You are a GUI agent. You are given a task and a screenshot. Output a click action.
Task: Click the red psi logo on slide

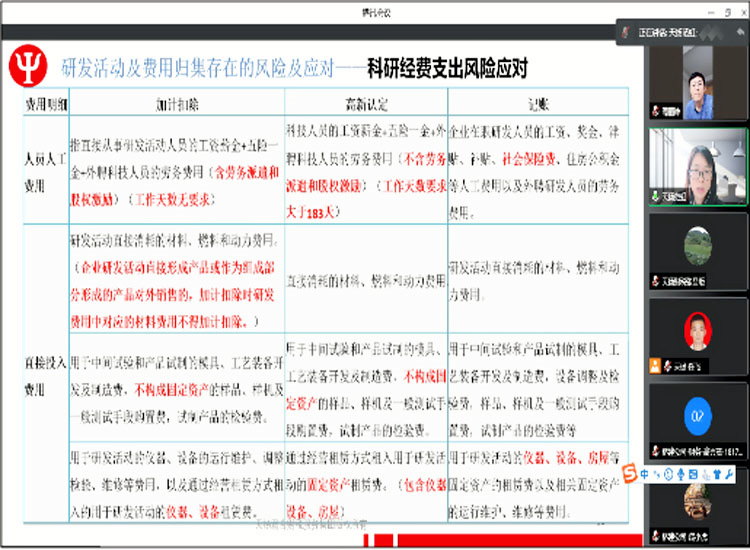point(27,67)
